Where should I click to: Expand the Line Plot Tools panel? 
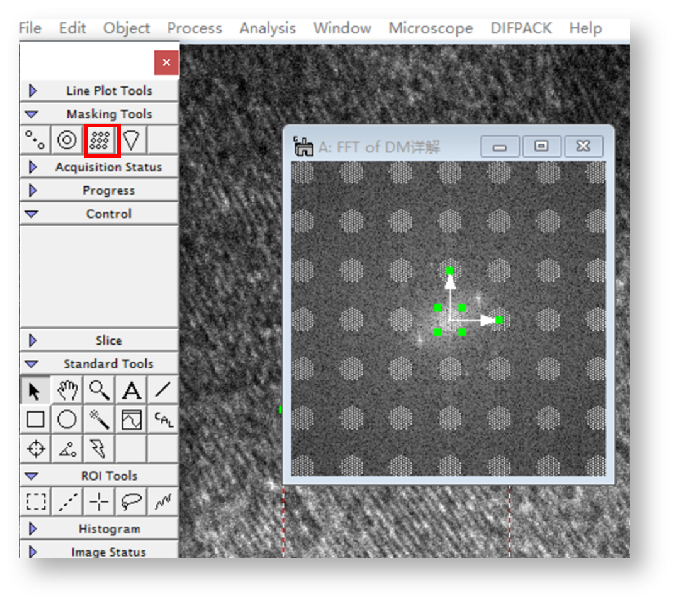33,91
